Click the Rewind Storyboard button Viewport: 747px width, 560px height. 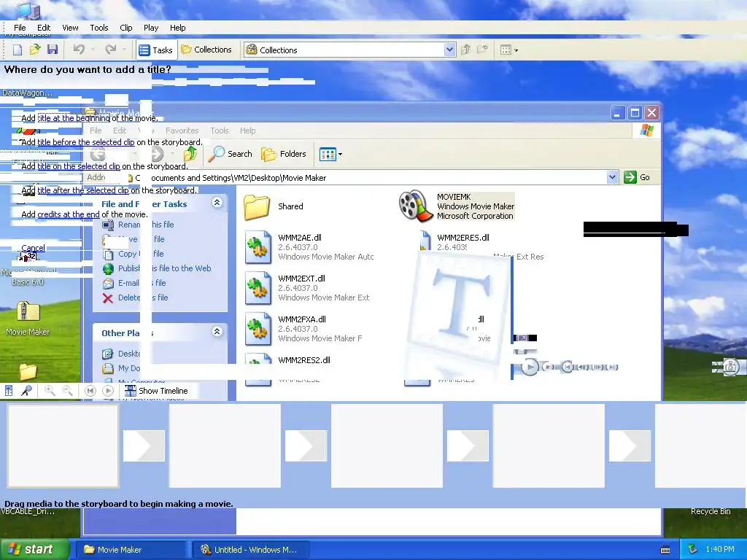pos(90,391)
